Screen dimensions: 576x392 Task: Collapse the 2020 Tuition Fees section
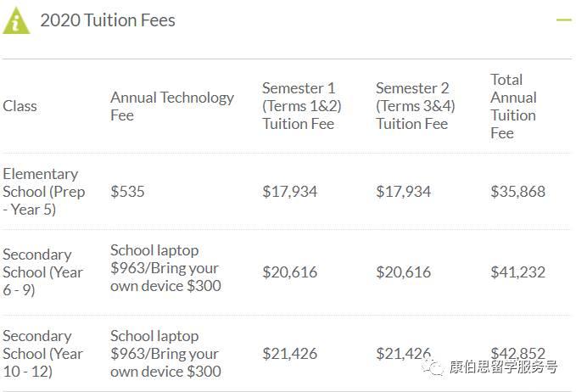[563, 20]
